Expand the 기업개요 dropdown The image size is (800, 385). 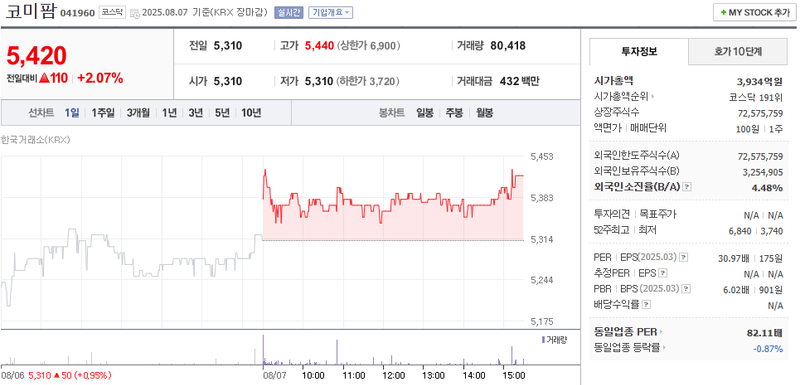[331, 13]
